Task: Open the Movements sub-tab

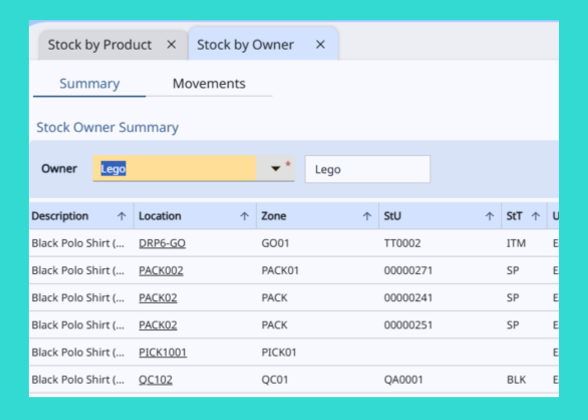Action: click(209, 83)
